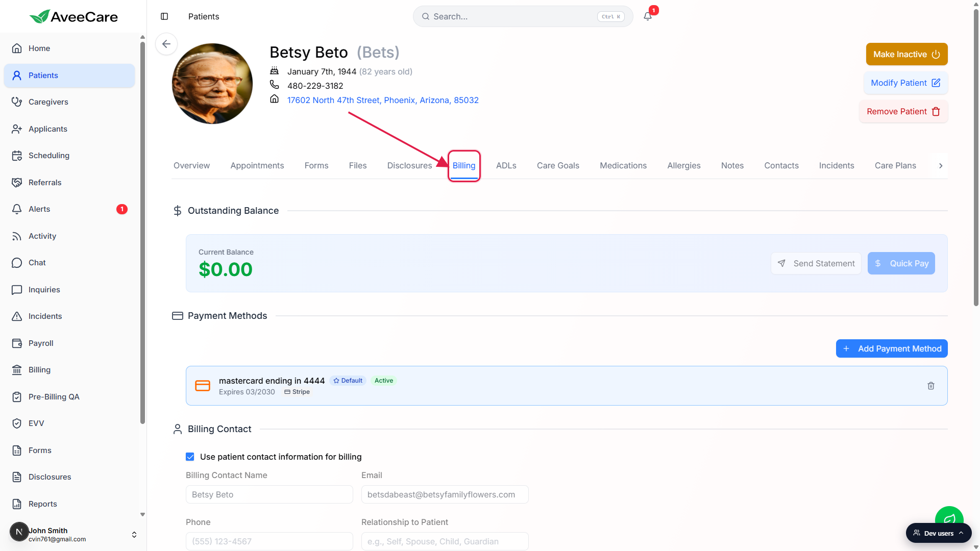The height and width of the screenshot is (551, 980).
Task: Open the Disclosures patient tab
Action: 409,166
